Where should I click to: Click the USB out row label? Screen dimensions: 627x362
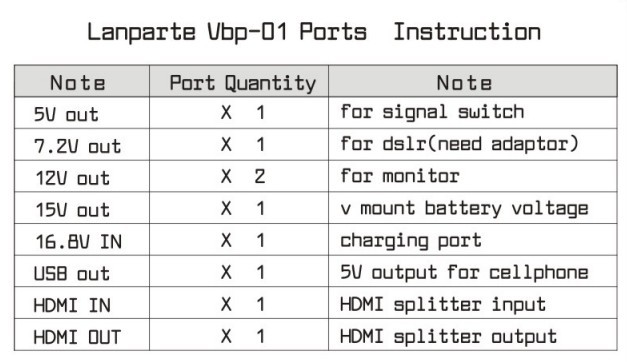pos(72,274)
